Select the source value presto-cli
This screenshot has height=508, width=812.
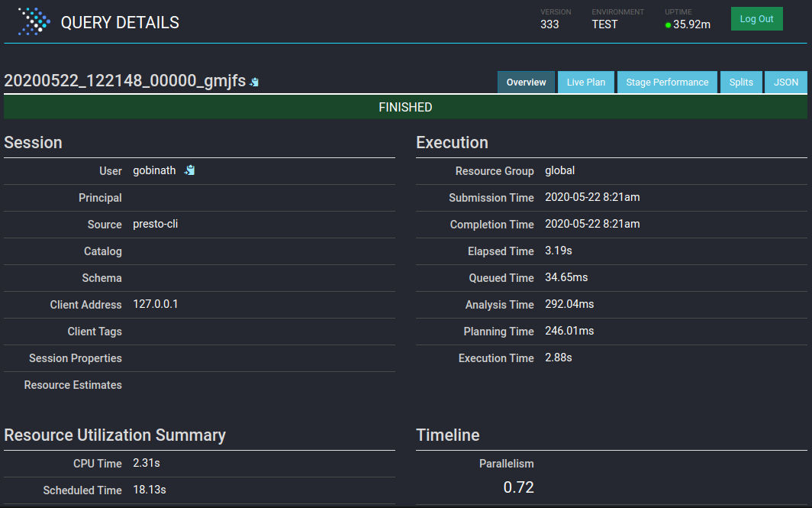point(156,224)
